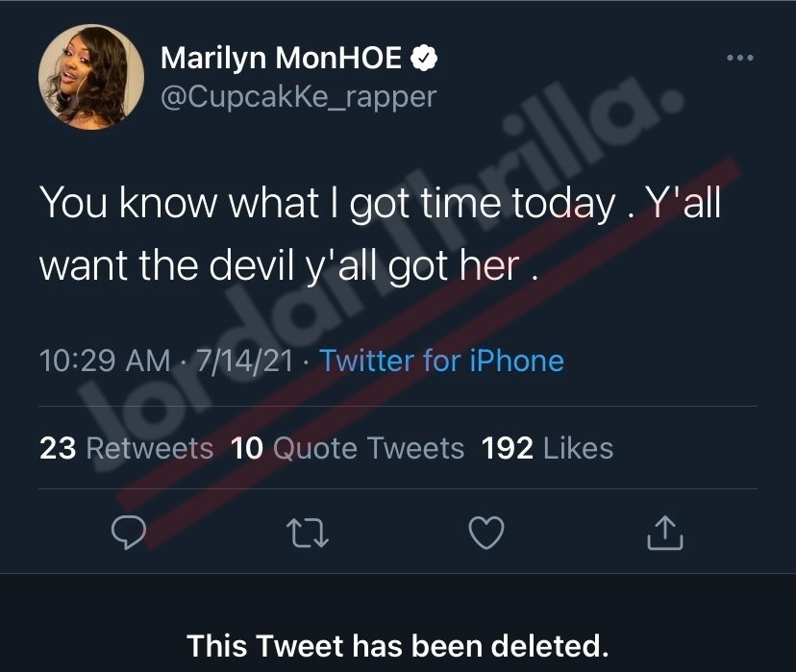Click the 'Retweets' label next to 23
This screenshot has height=672, width=796.
(x=150, y=449)
